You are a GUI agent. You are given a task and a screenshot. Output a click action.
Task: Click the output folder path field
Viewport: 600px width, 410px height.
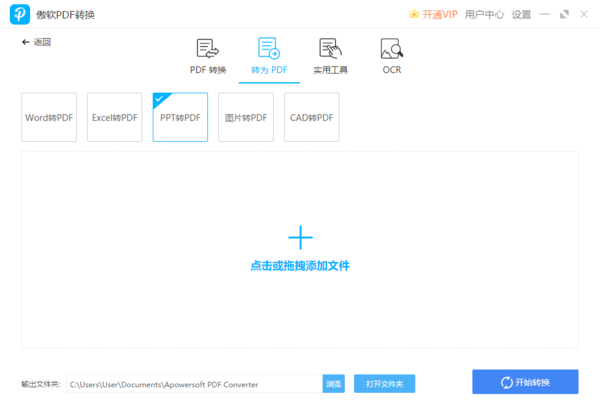[193, 384]
